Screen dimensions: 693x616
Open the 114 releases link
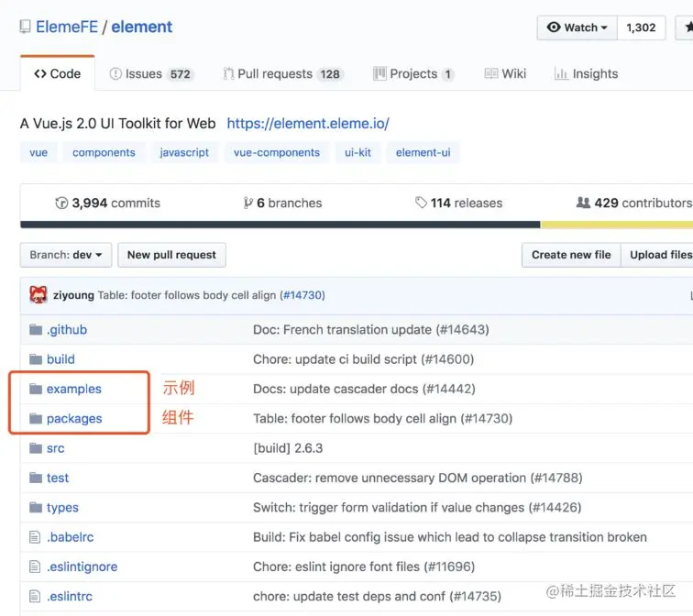(x=458, y=203)
